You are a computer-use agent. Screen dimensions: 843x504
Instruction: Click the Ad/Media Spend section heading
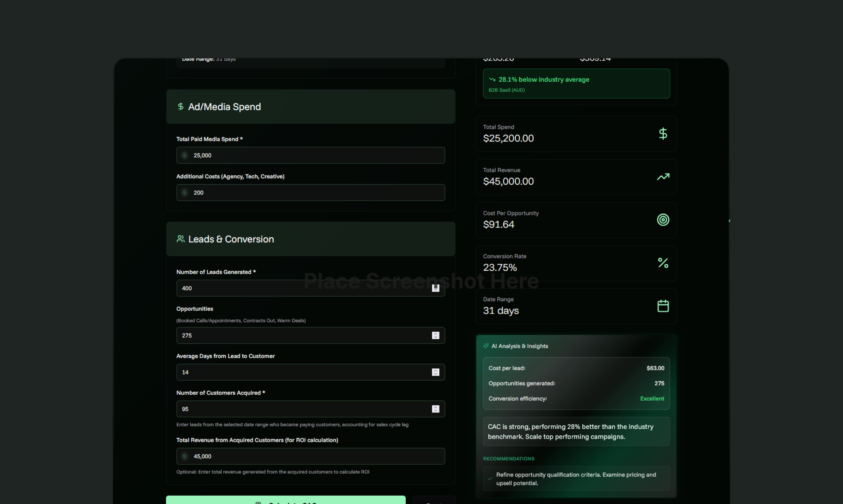(x=224, y=107)
